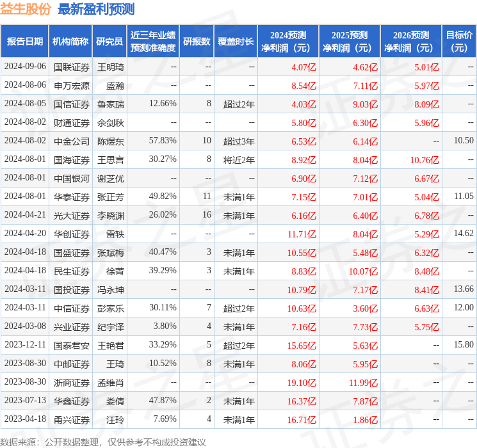The image size is (477, 448).
Task: Click the 覆盖时长 column header
Action: (236, 41)
